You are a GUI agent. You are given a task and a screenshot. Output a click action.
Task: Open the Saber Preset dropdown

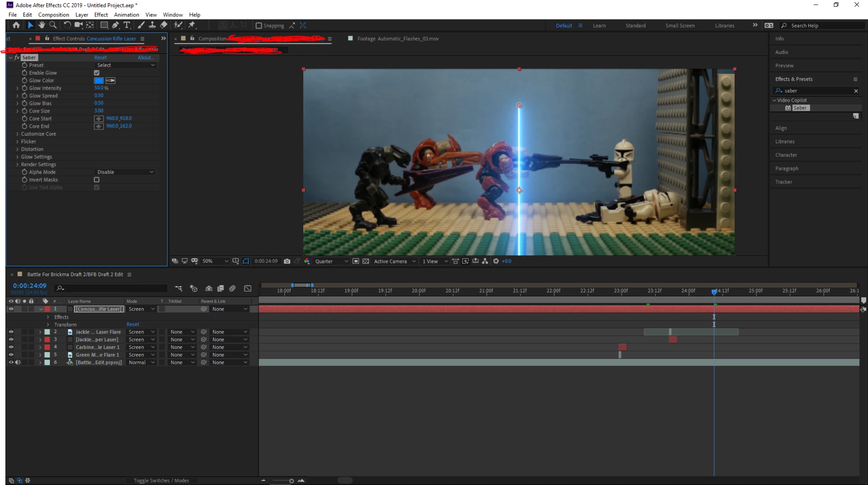tap(125, 65)
